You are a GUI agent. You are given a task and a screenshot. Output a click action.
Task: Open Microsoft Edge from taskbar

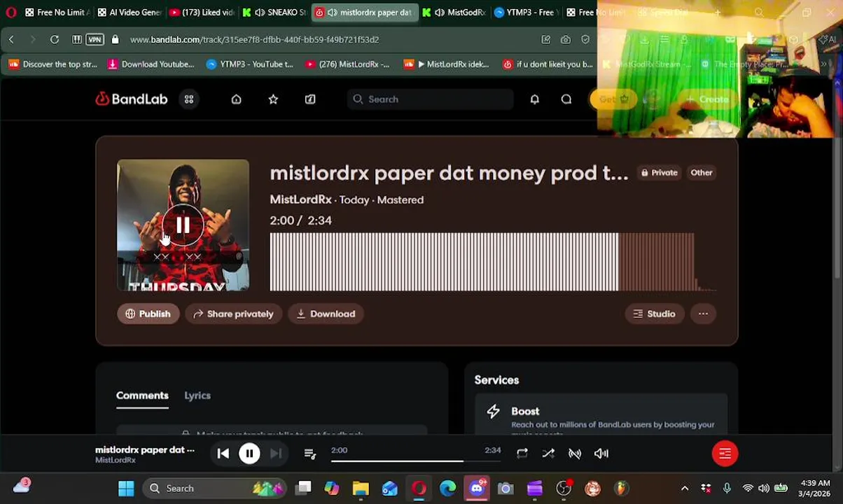448,488
